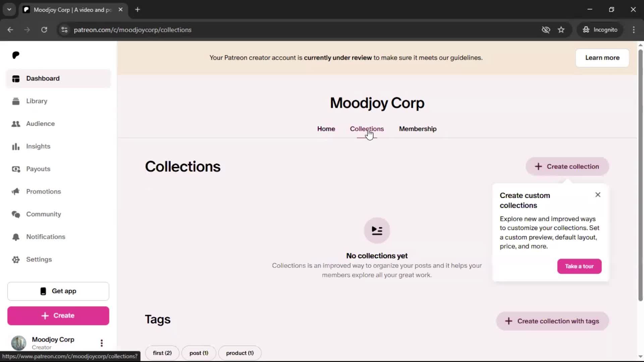644x362 pixels.
Task: Click the Community chat bubbles icon
Action: point(16,214)
